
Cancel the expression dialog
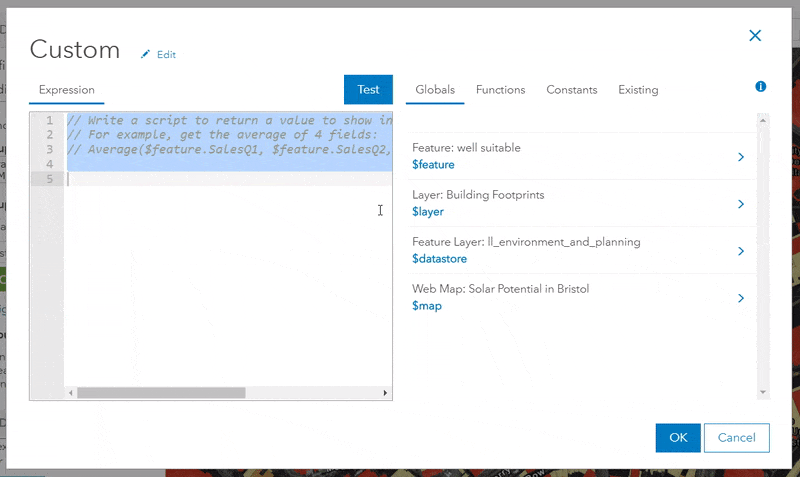click(x=736, y=438)
